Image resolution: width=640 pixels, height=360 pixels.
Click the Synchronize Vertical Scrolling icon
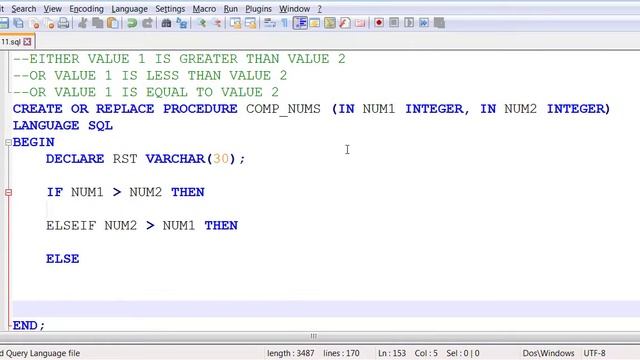(x=236, y=23)
